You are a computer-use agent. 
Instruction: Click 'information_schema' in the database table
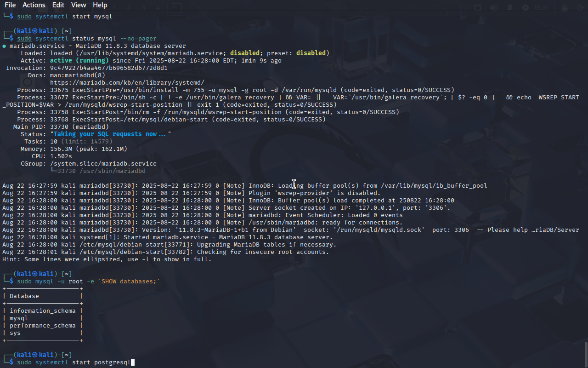(x=43, y=311)
